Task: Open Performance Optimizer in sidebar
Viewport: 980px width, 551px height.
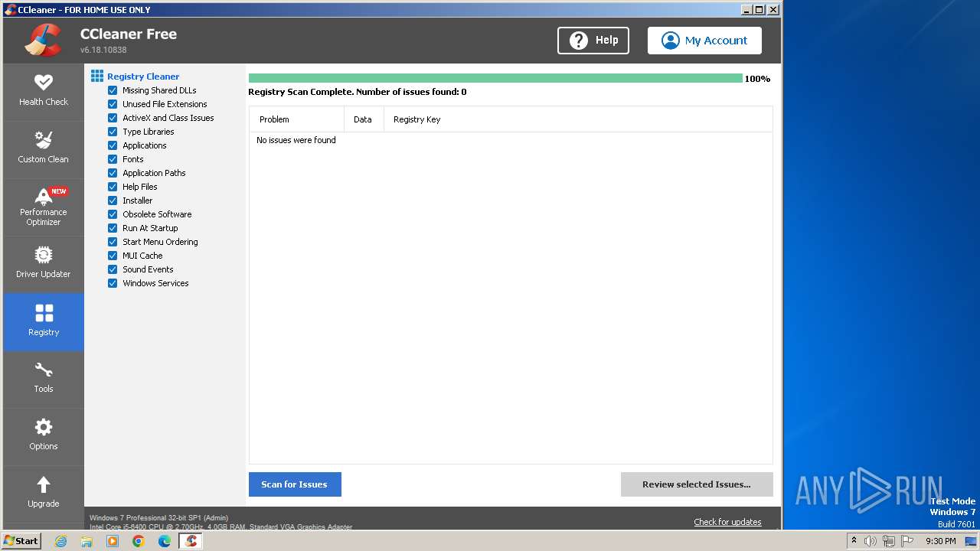Action: [x=44, y=207]
